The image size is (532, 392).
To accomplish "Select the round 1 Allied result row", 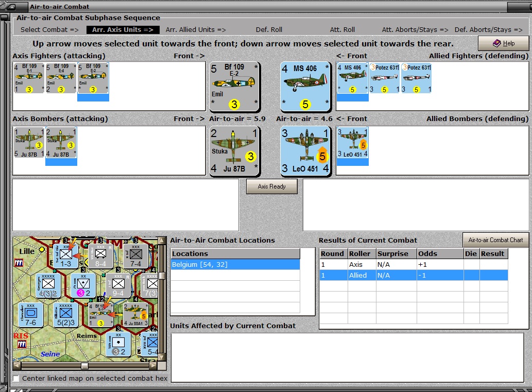I will coord(414,275).
